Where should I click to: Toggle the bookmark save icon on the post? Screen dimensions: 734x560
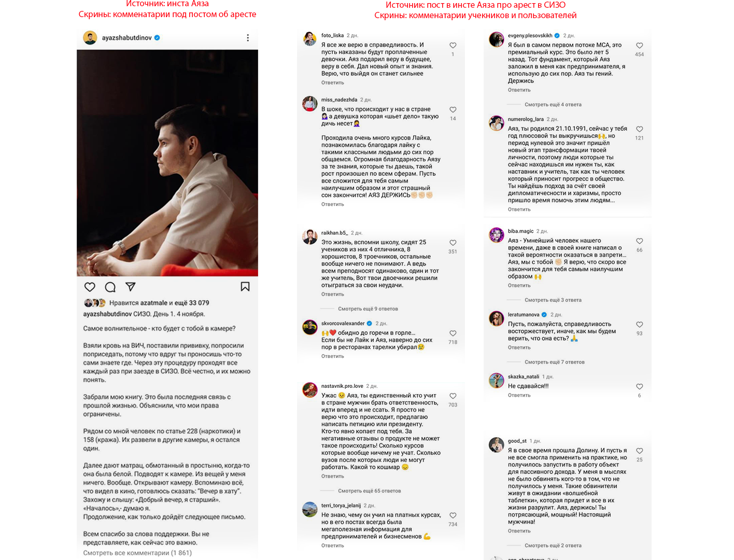(245, 287)
